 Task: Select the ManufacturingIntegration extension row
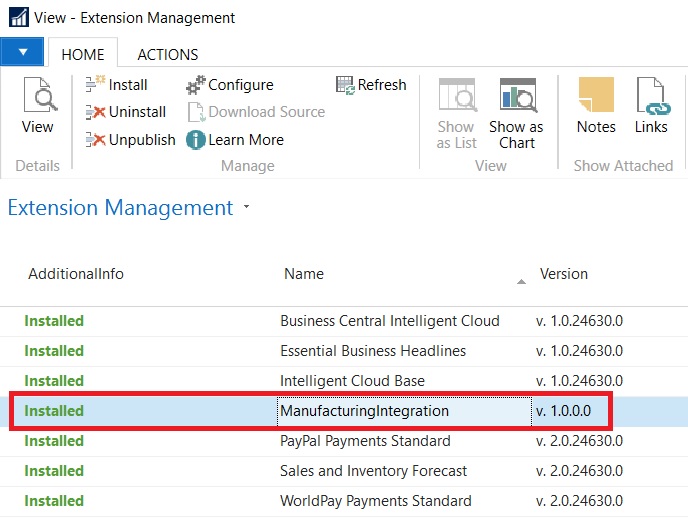pyautogui.click(x=365, y=411)
